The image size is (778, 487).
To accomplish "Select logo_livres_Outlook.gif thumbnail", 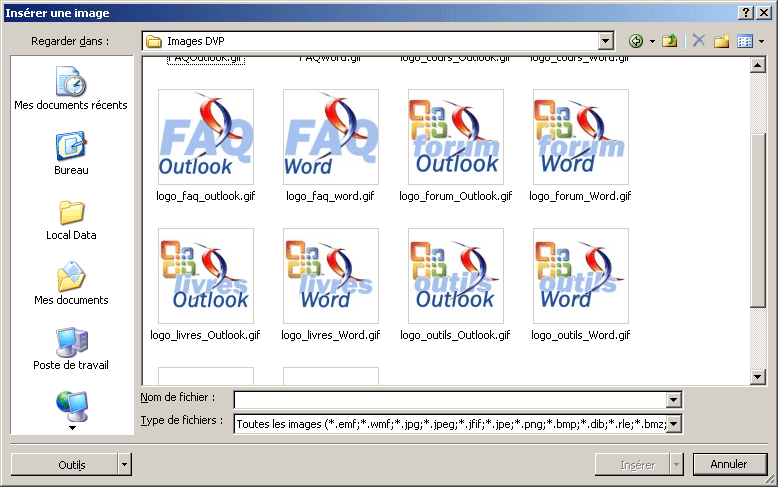I will 206,276.
